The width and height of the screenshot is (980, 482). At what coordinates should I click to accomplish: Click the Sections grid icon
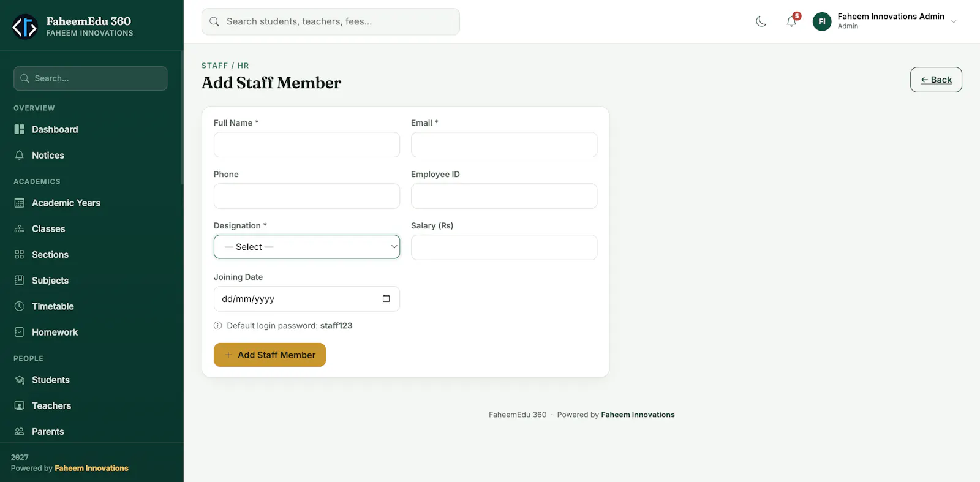coord(20,254)
